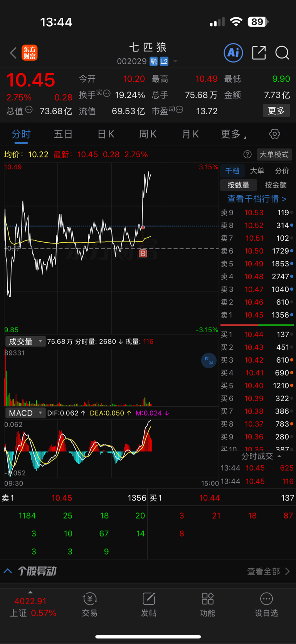This screenshot has width=296, height=644.
Task: Tap the intraday price chart area
Action: pyautogui.click(x=111, y=248)
